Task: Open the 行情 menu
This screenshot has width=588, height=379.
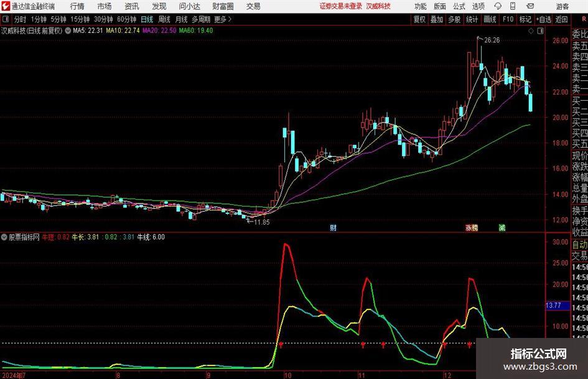Action: coord(77,6)
